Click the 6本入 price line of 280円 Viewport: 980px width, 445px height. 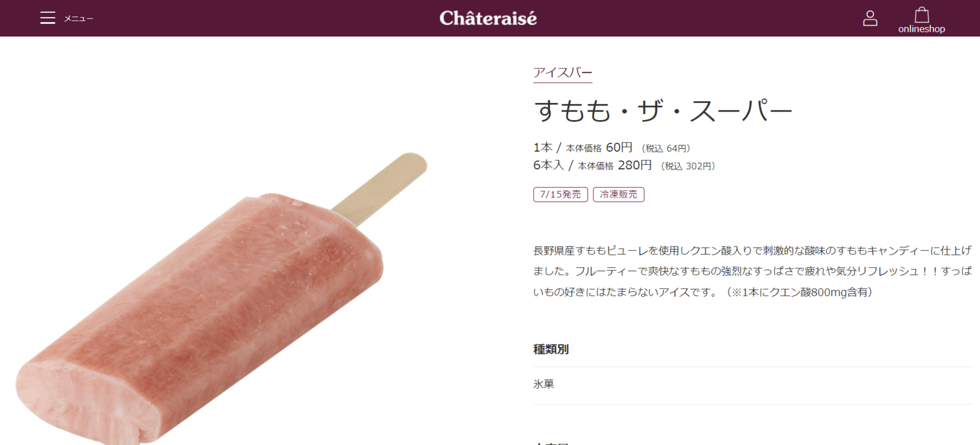[x=625, y=165]
